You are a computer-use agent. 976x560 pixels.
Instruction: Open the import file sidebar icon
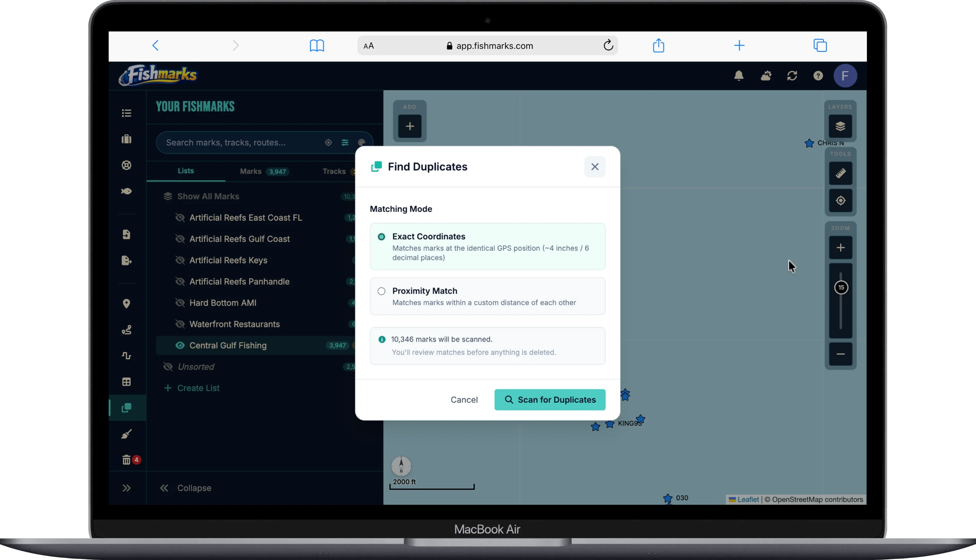(x=126, y=234)
